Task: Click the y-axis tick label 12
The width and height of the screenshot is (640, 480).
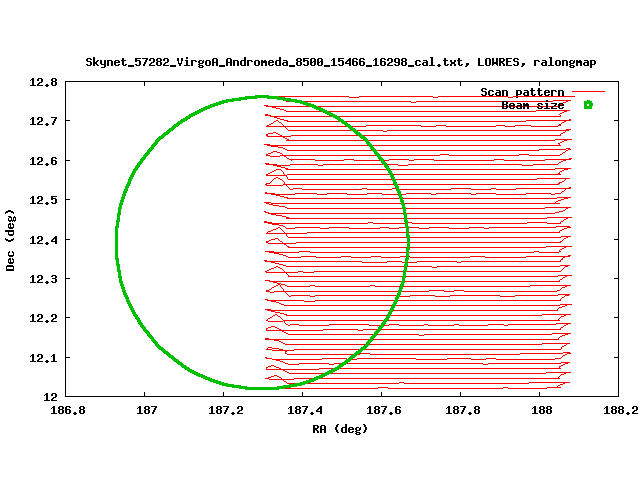Action: pyautogui.click(x=51, y=397)
